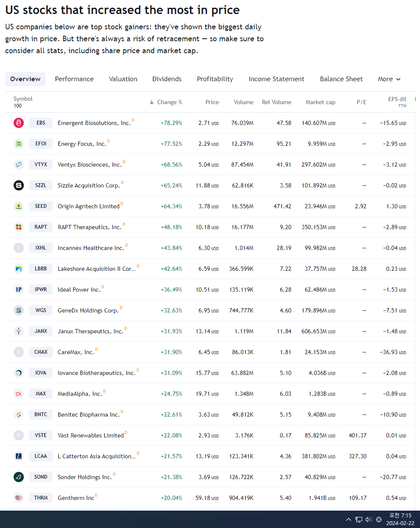
Task: Open Iovance Biotherapeutics, Inc. company link
Action: pyautogui.click(x=96, y=373)
